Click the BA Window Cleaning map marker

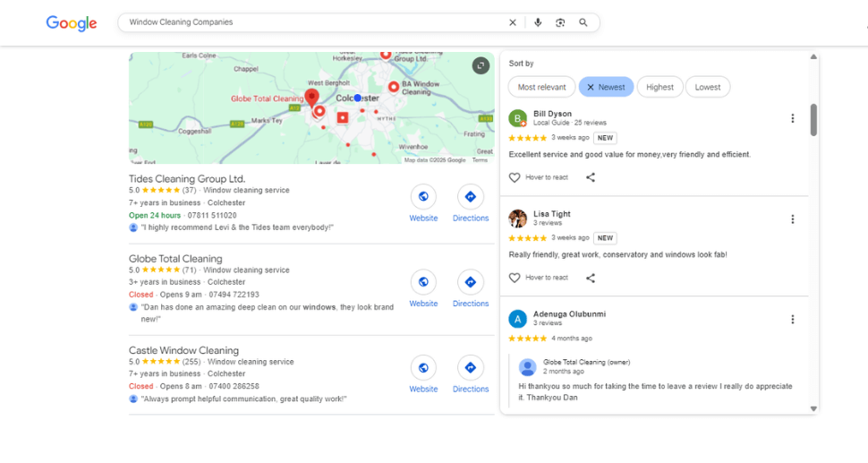tap(394, 87)
